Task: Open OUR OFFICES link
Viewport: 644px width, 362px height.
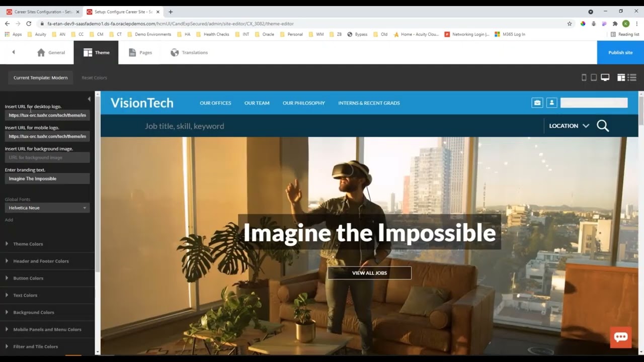Action: tap(215, 103)
